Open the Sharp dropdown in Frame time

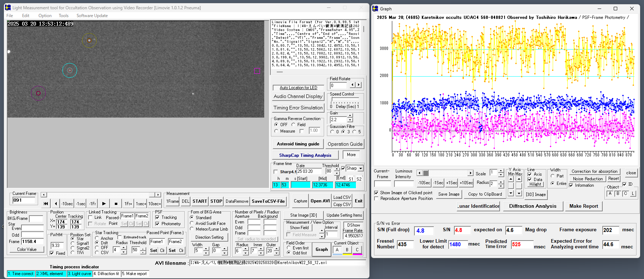pyautogui.click(x=361, y=169)
